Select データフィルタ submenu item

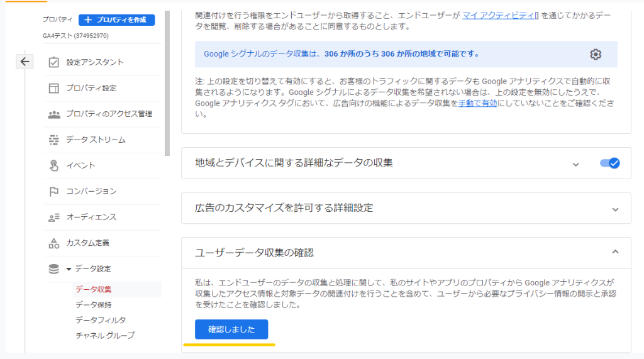tap(101, 320)
